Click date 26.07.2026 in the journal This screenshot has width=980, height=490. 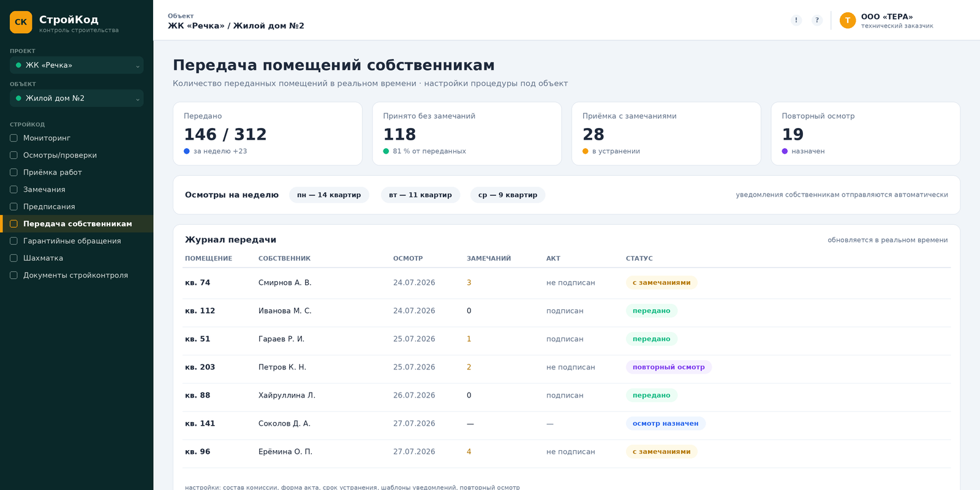tap(414, 395)
